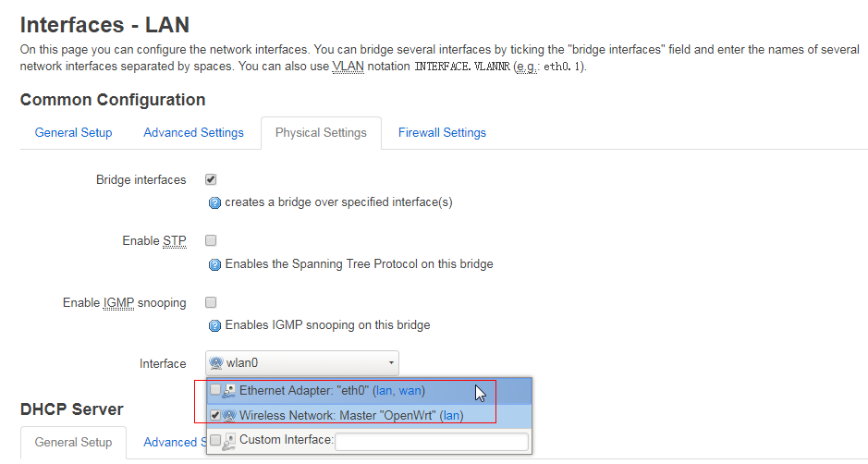This screenshot has height=464, width=868.
Task: Uncheck the Bridge interfaces checkbox
Action: coord(211,179)
